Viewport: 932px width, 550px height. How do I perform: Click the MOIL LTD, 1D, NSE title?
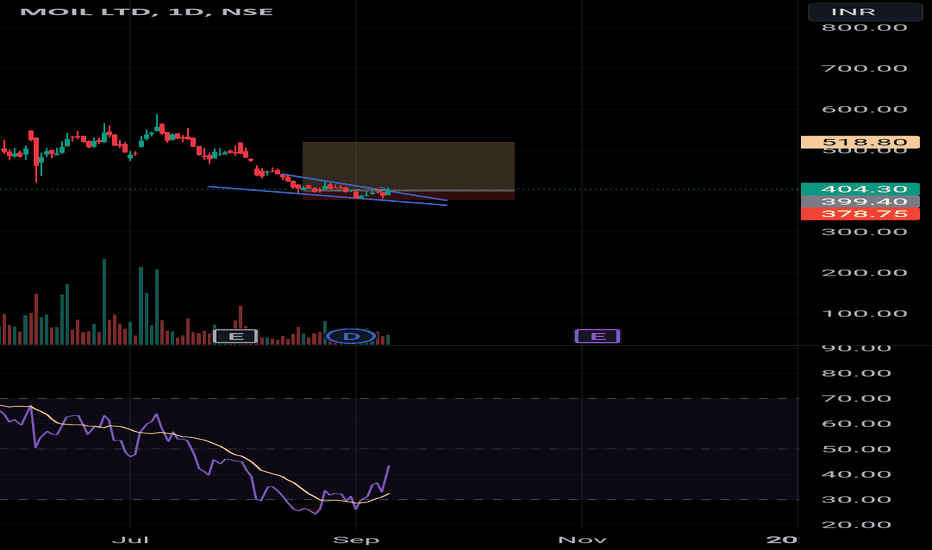[x=146, y=11]
